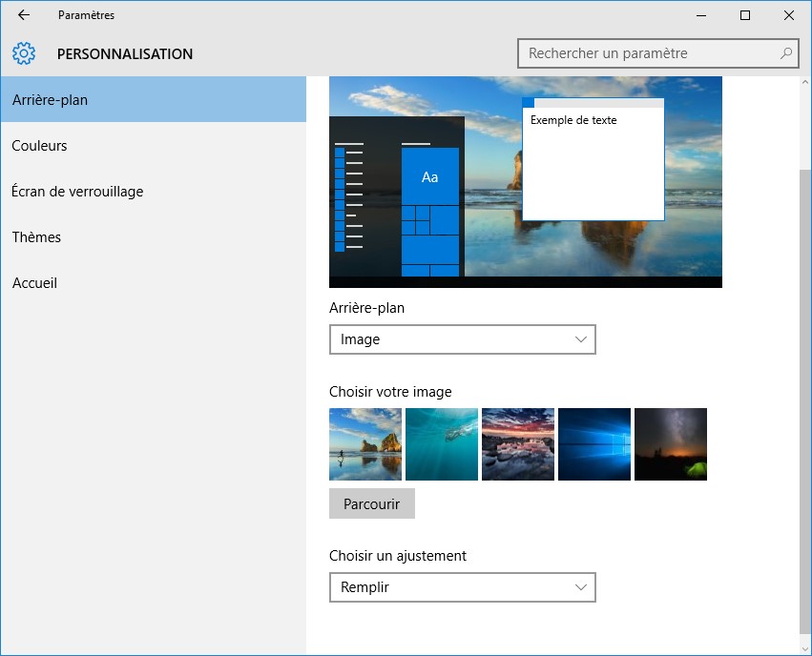Click the desktop preview image

pyautogui.click(x=526, y=182)
